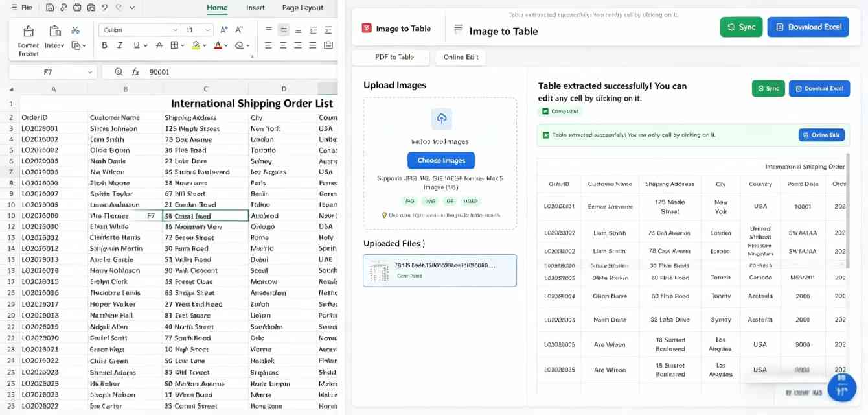Click the Paste clipboard icon
868x415 pixels.
55,30
